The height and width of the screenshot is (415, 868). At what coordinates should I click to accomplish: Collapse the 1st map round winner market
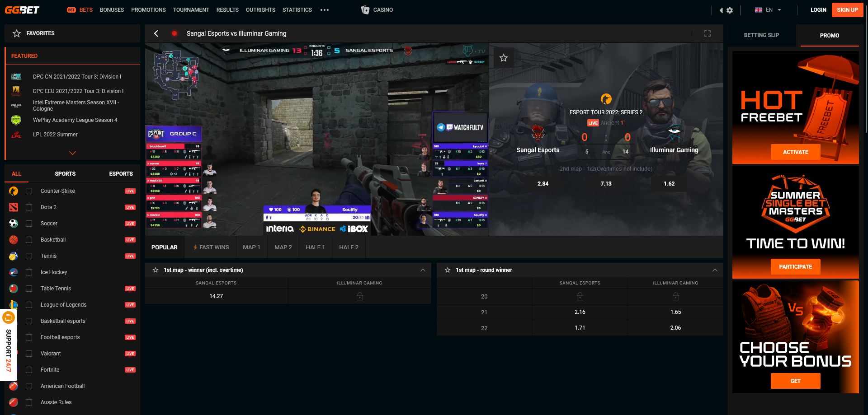[715, 270]
